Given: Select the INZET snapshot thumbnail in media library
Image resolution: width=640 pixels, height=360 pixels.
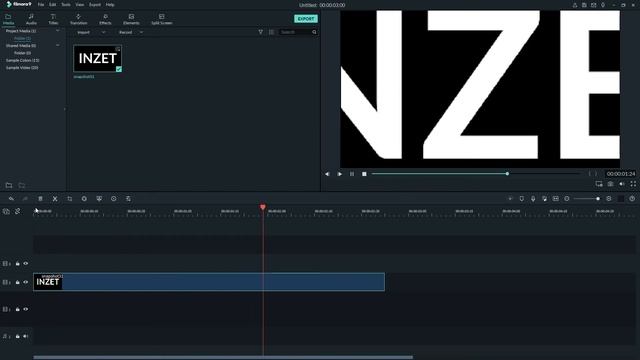Looking at the screenshot, I should (x=98, y=59).
